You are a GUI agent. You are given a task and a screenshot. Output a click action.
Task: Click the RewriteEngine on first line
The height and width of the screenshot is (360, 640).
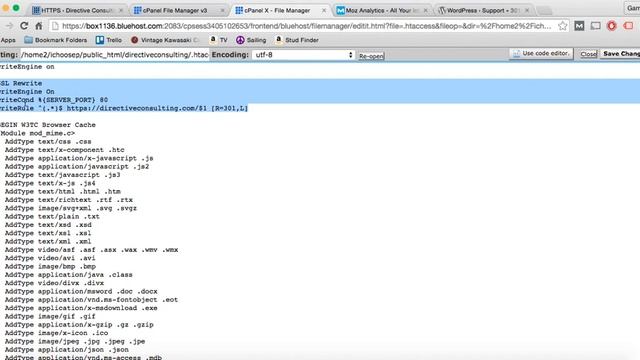27,67
